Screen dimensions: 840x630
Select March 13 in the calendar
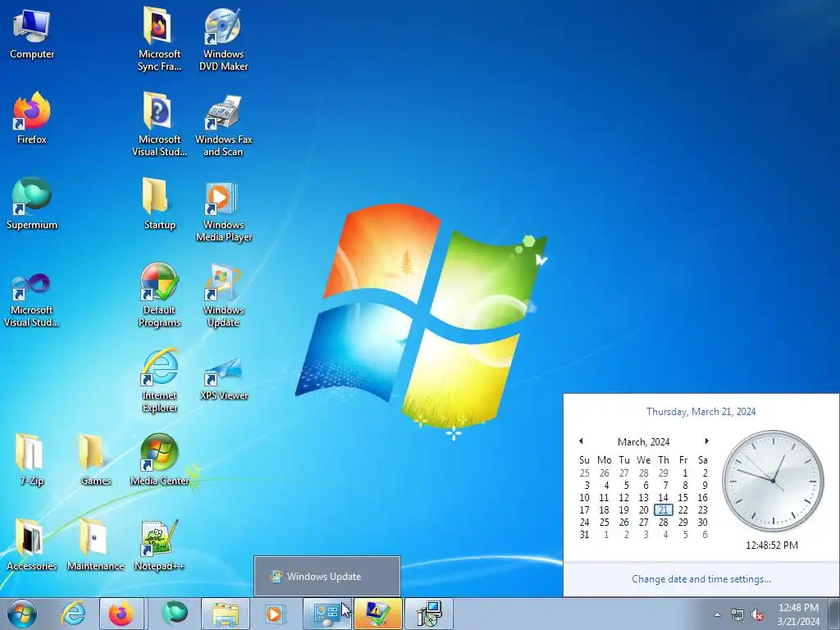(643, 498)
